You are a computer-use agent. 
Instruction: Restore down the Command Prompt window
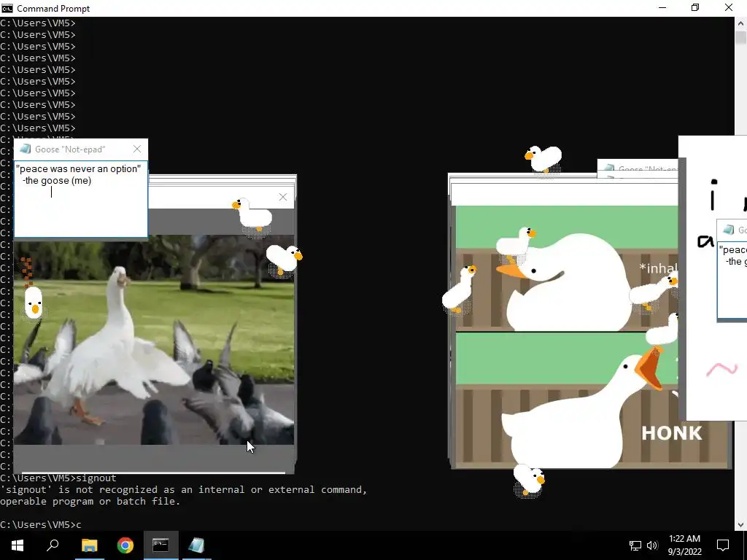click(x=695, y=7)
